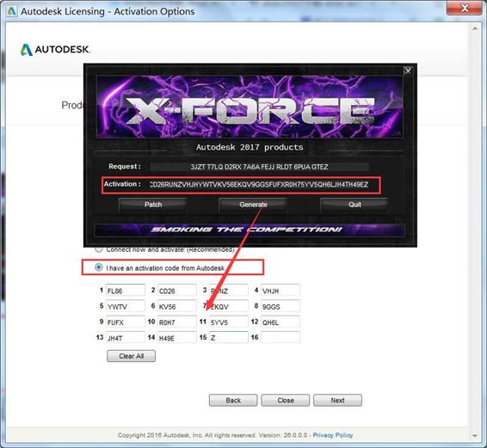
Task: Click the Next button
Action: point(337,400)
